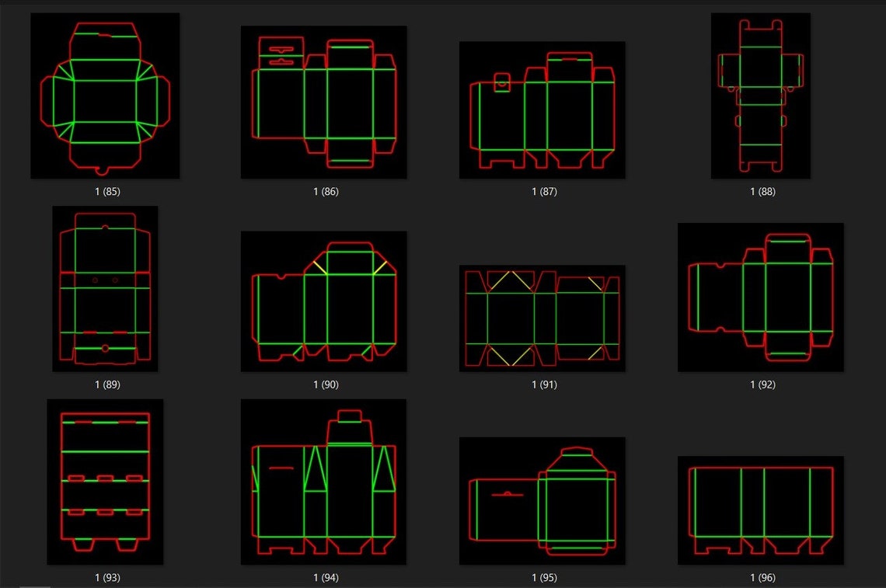Click the file name label 1 (95)

[x=544, y=578]
